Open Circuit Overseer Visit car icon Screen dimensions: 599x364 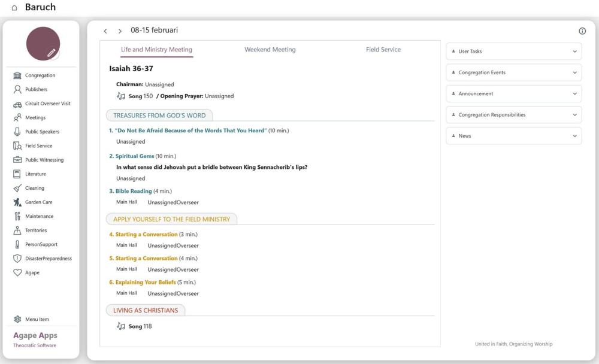tap(17, 104)
